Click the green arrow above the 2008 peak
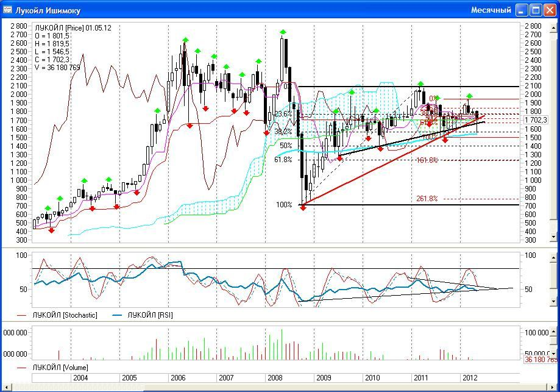560x392 pixels. [283, 32]
